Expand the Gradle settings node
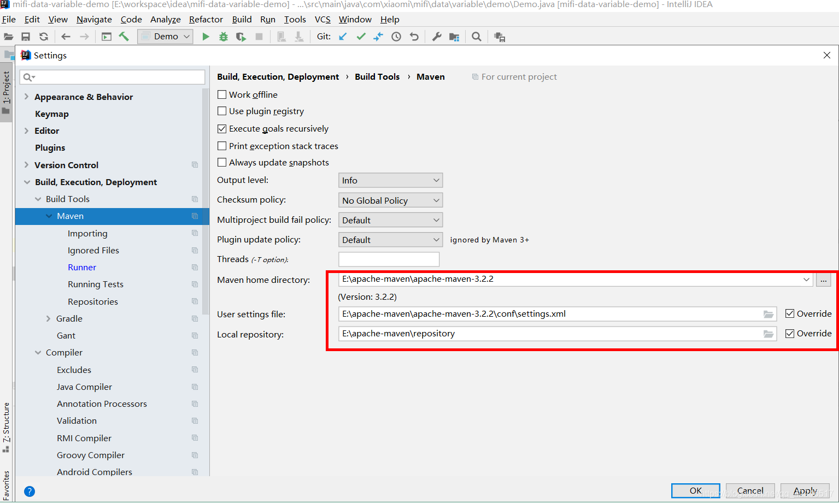Viewport: 839px width, 504px height. tap(48, 318)
